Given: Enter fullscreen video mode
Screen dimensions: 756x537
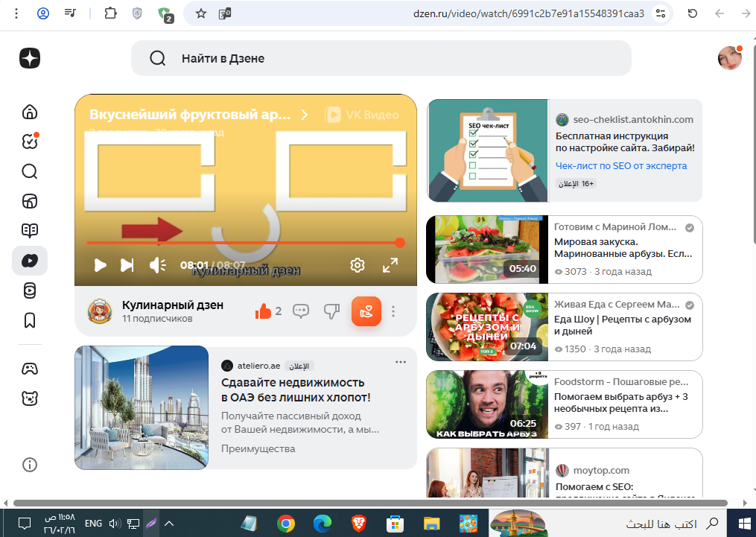Looking at the screenshot, I should pos(390,265).
